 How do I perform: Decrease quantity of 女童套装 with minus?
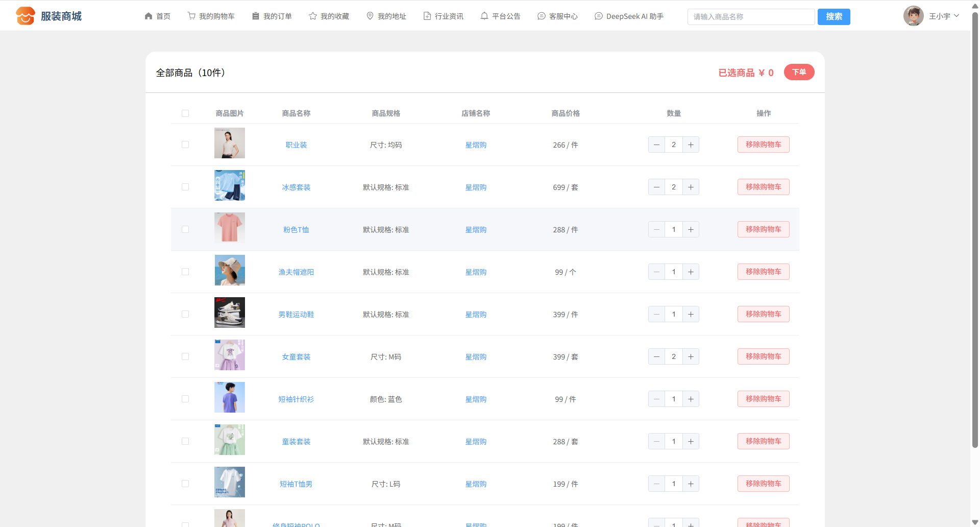656,356
